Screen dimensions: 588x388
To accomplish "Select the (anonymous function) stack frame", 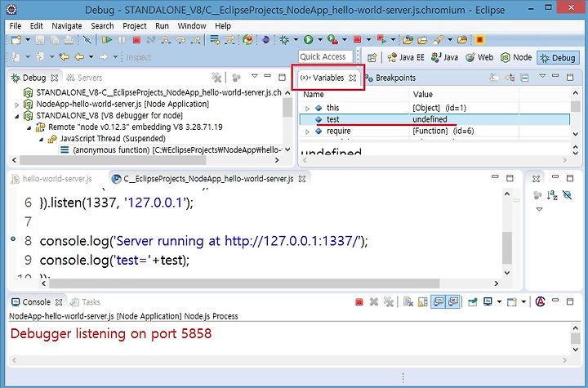I will point(171,149).
